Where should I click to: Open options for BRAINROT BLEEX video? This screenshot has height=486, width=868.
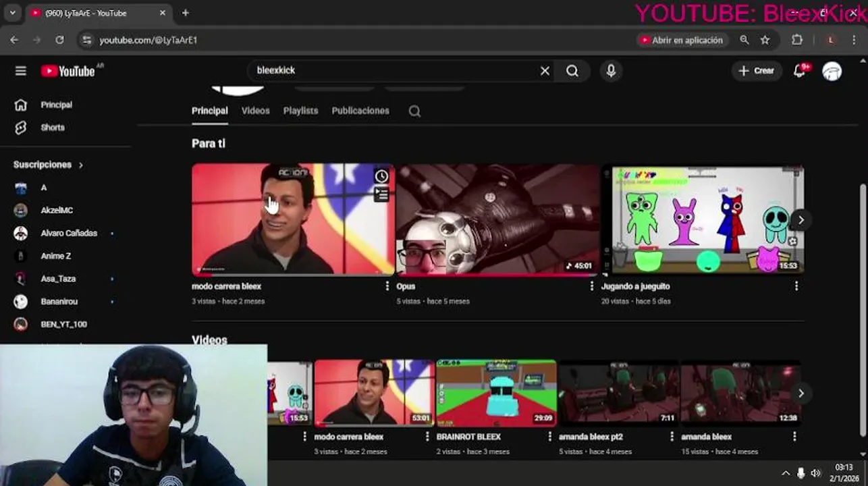549,437
